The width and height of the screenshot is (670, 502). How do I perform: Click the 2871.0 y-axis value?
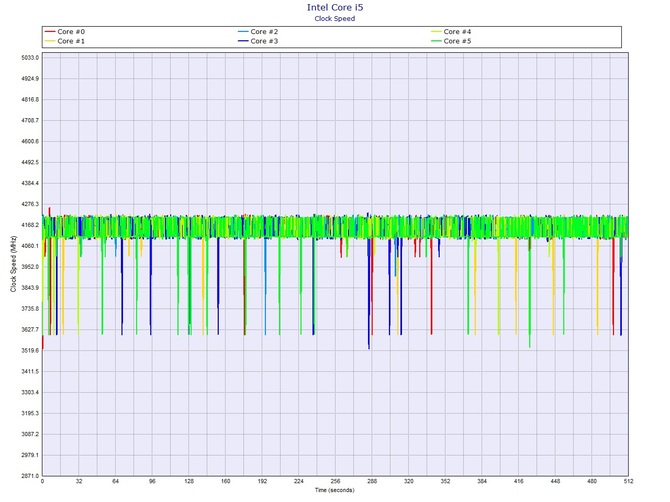click(x=30, y=476)
